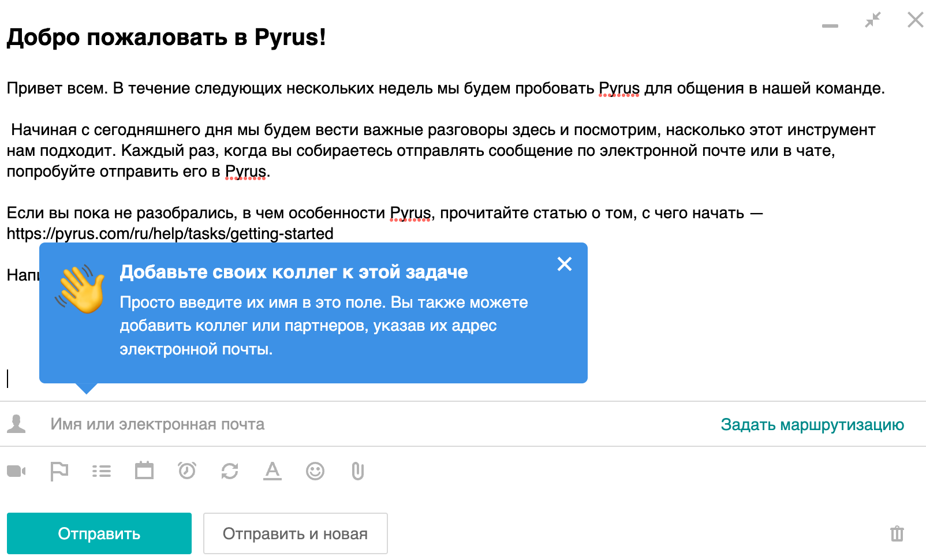Click the Отправить и новая button
Viewport: 926px width, 560px height.
tap(296, 533)
